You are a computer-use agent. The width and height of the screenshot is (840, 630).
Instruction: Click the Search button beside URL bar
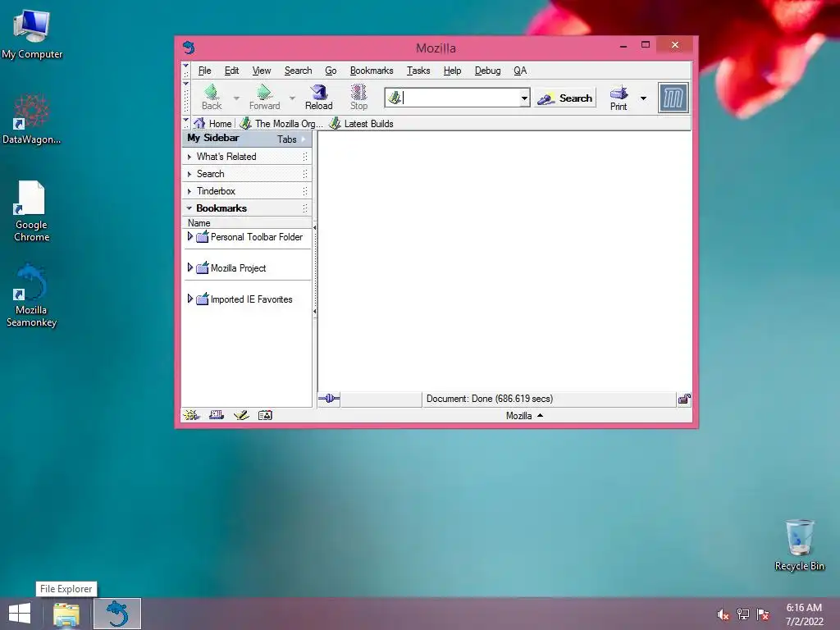click(x=565, y=98)
